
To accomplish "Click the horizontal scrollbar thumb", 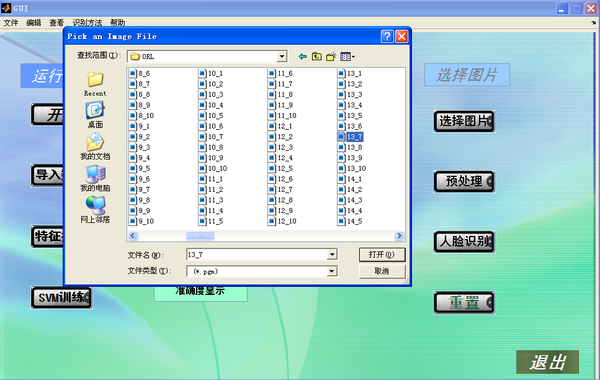I will point(200,236).
